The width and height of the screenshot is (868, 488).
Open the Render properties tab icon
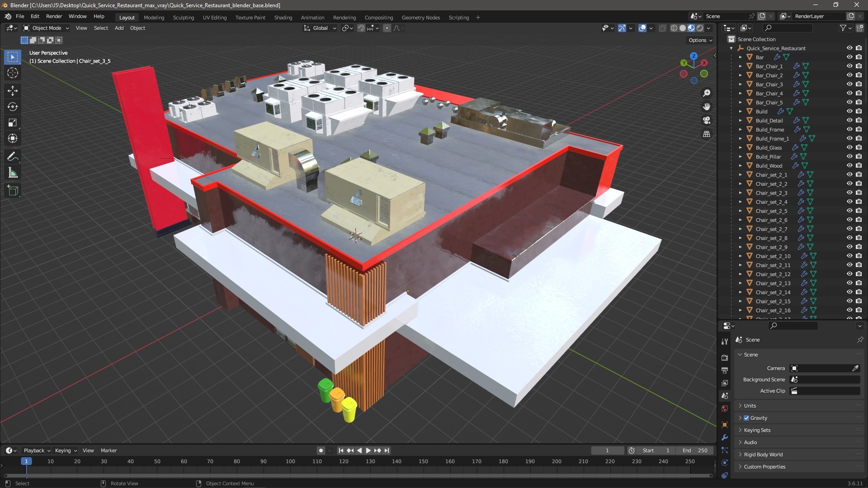725,357
